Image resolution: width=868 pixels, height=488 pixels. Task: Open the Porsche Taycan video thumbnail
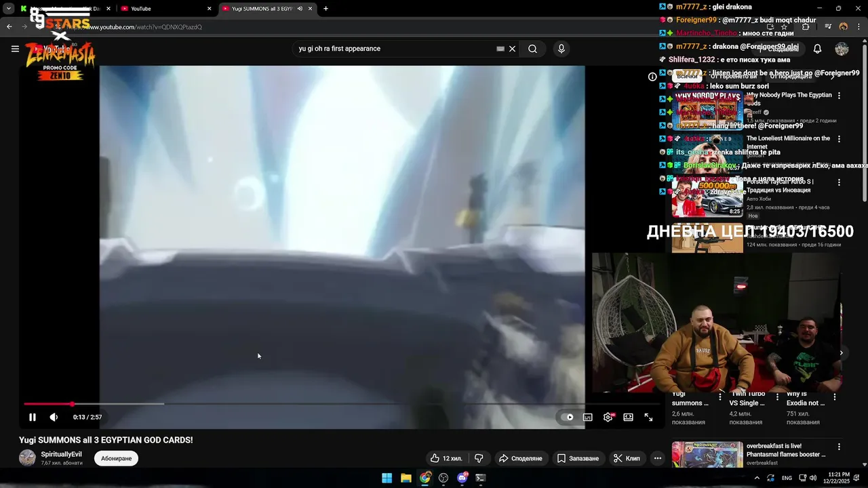tap(707, 197)
